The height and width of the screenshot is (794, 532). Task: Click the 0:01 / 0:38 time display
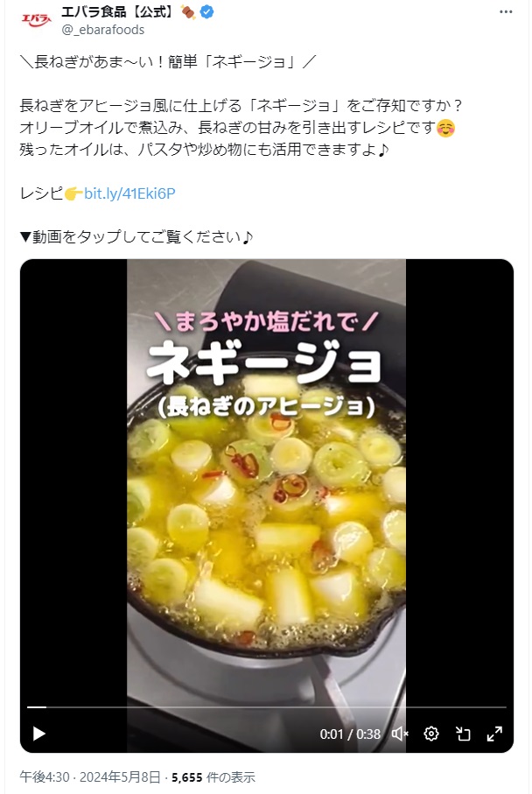tap(350, 734)
